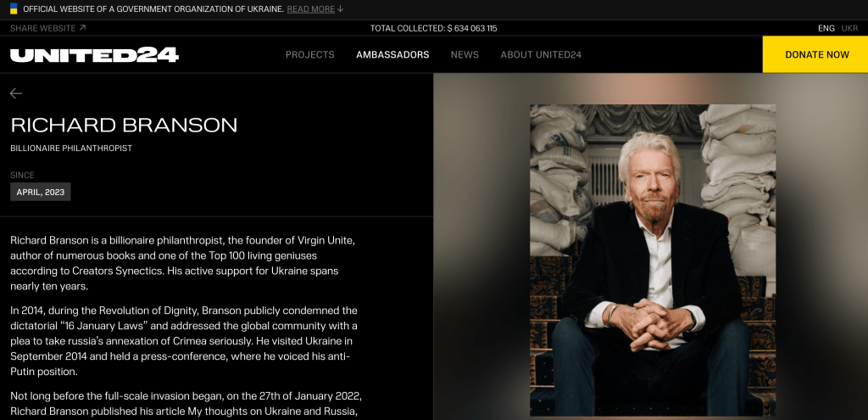Go home via the UNITED24 logo
Image resolution: width=868 pixels, height=420 pixels.
point(95,55)
